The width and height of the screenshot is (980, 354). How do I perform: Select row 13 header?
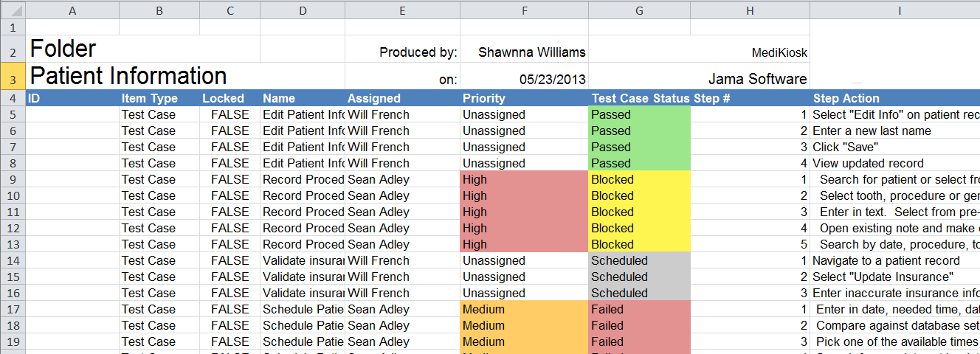tap(12, 244)
